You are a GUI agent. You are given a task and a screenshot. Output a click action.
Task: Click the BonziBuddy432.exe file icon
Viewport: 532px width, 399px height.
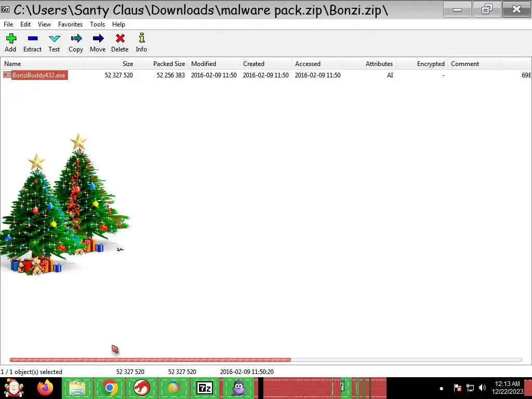(x=7, y=75)
